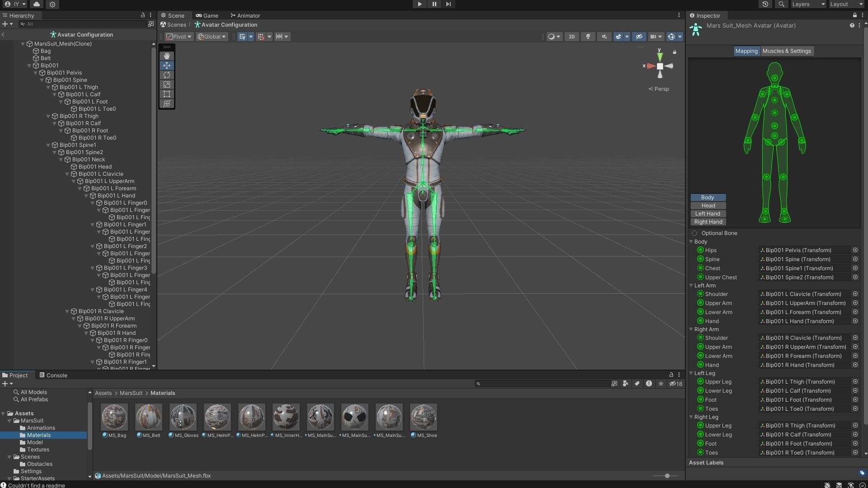Select the Scale tool
This screenshot has width=868, height=488.
[167, 84]
